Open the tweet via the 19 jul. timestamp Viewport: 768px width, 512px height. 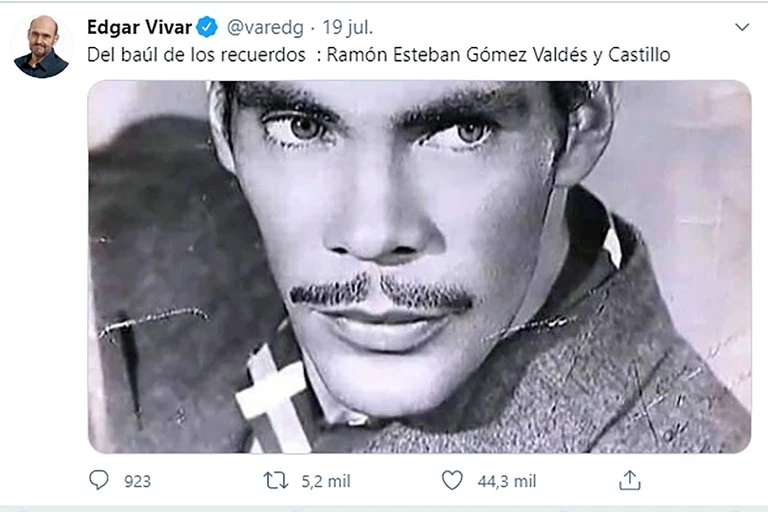click(x=349, y=27)
